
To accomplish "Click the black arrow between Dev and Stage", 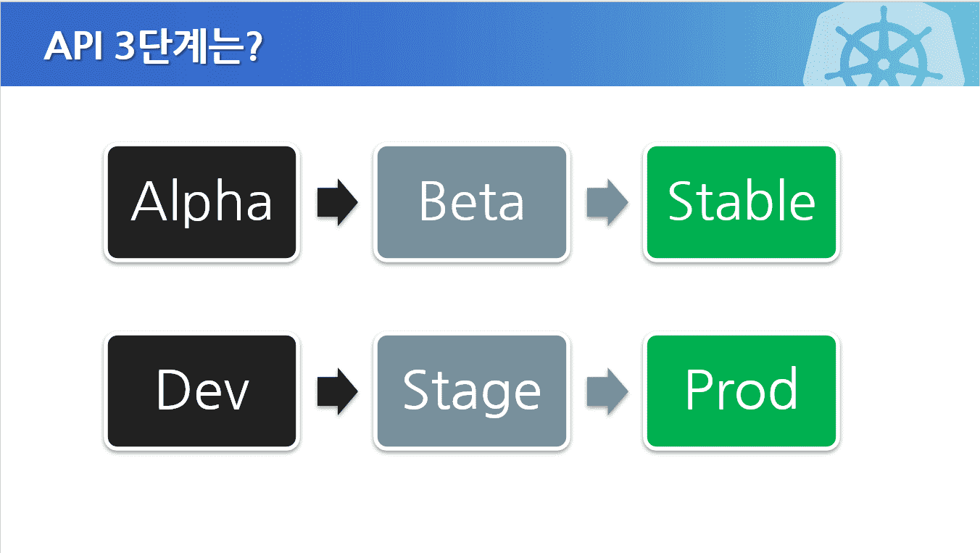I will 337,391.
